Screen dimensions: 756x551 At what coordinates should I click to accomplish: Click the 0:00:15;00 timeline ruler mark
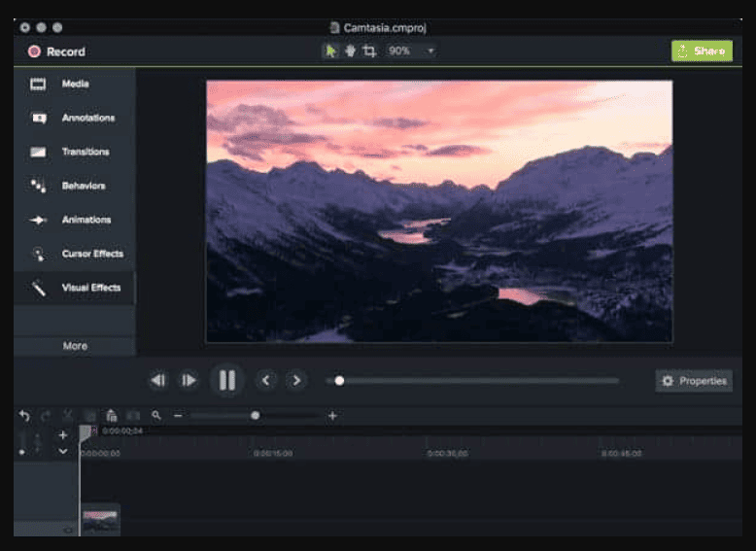click(273, 454)
